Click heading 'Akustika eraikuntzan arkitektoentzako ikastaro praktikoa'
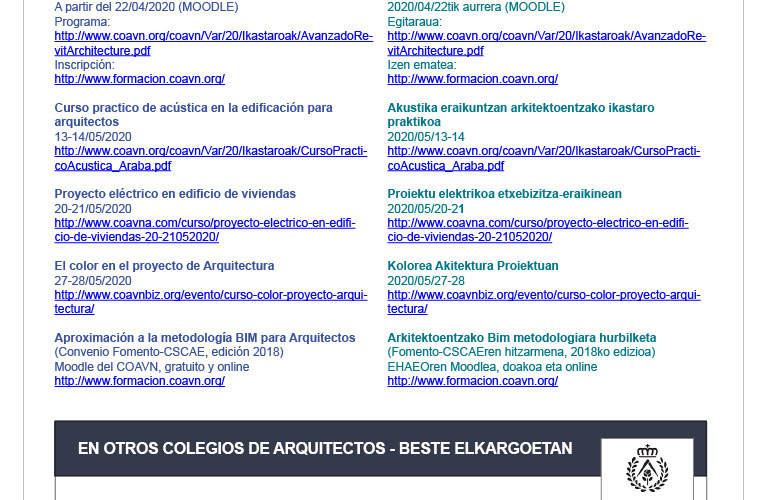Image resolution: width=770 pixels, height=500 pixels. click(x=521, y=114)
